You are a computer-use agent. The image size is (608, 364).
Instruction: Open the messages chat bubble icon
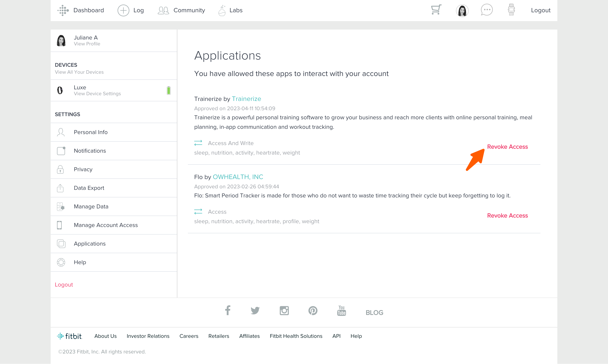coord(487,10)
